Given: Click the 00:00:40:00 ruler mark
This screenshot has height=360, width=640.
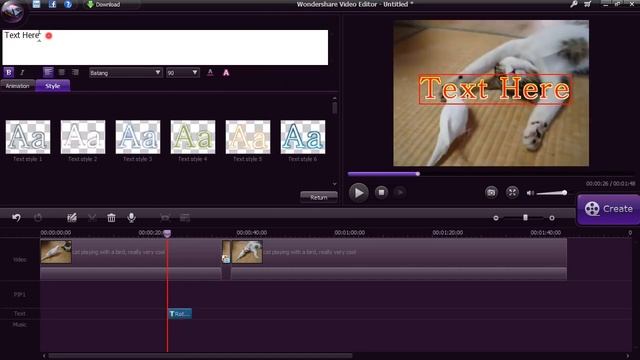Looking at the screenshot, I should coord(252,233).
